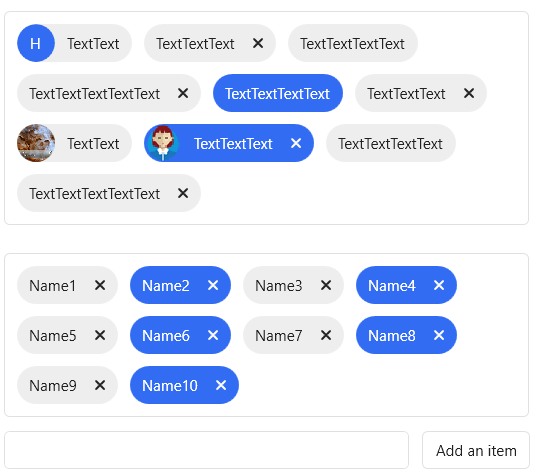537x474 pixels.
Task: Focus the empty item text input field
Action: click(x=207, y=450)
